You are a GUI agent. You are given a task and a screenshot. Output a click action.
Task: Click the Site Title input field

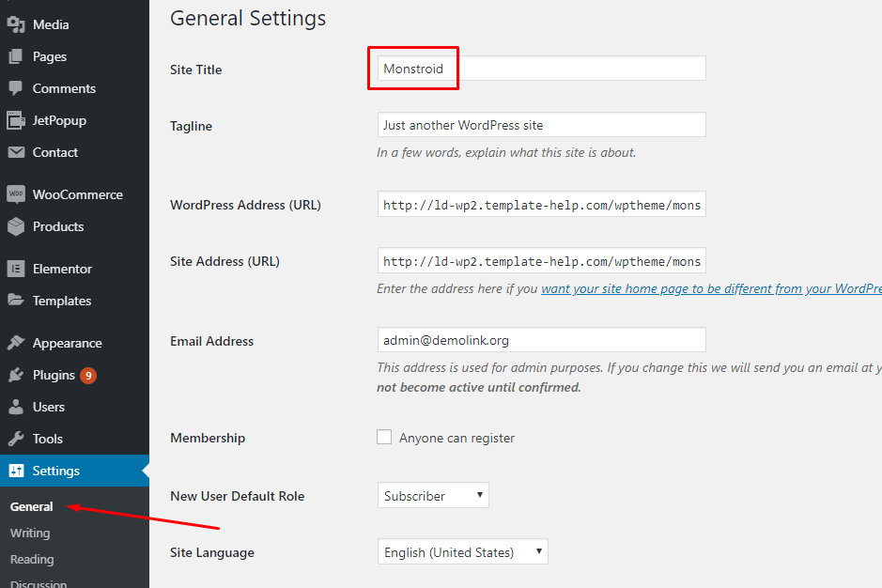coord(541,69)
